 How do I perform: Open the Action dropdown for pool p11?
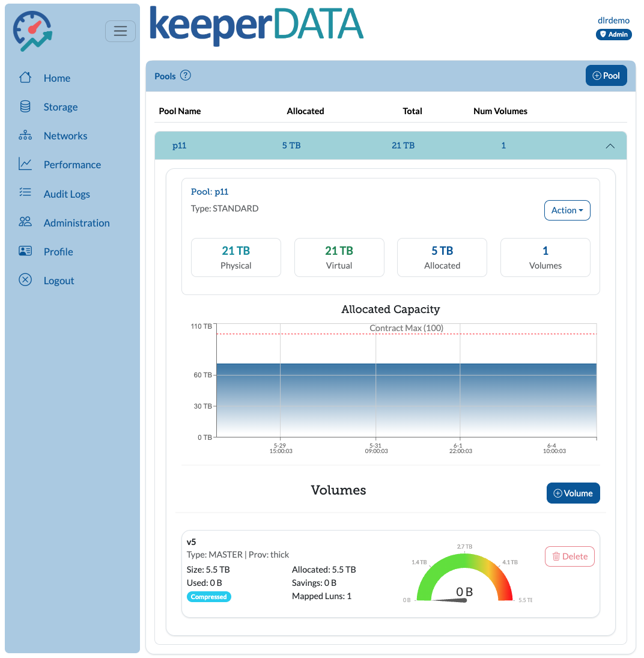[x=567, y=210]
